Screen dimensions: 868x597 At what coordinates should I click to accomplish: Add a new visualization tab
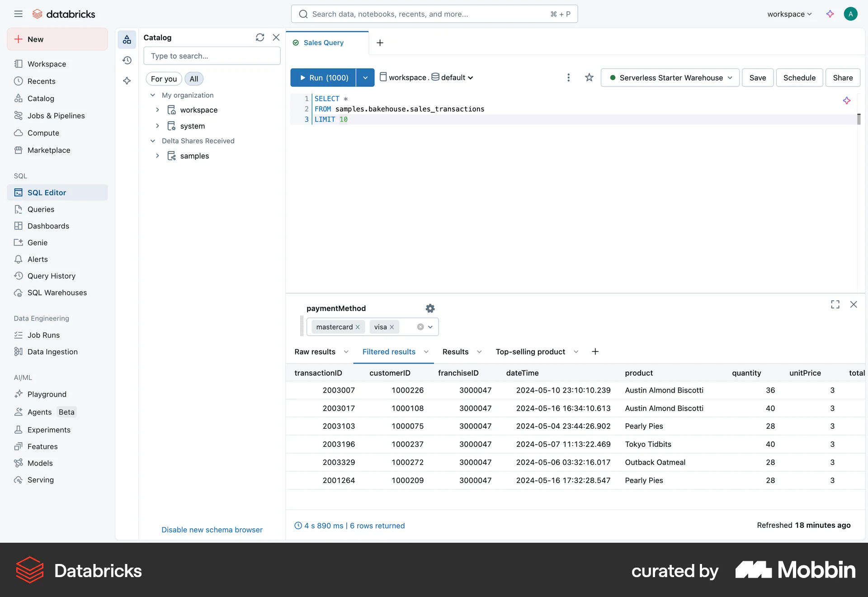pyautogui.click(x=595, y=352)
